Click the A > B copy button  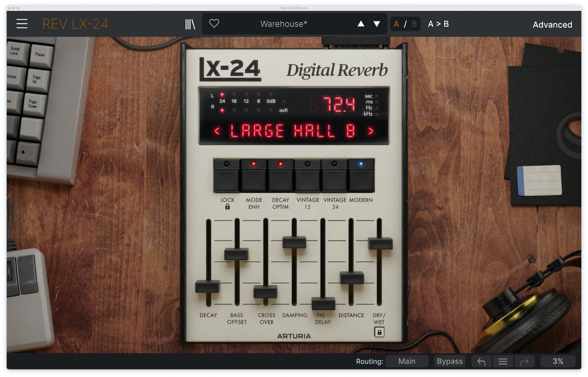pos(438,24)
